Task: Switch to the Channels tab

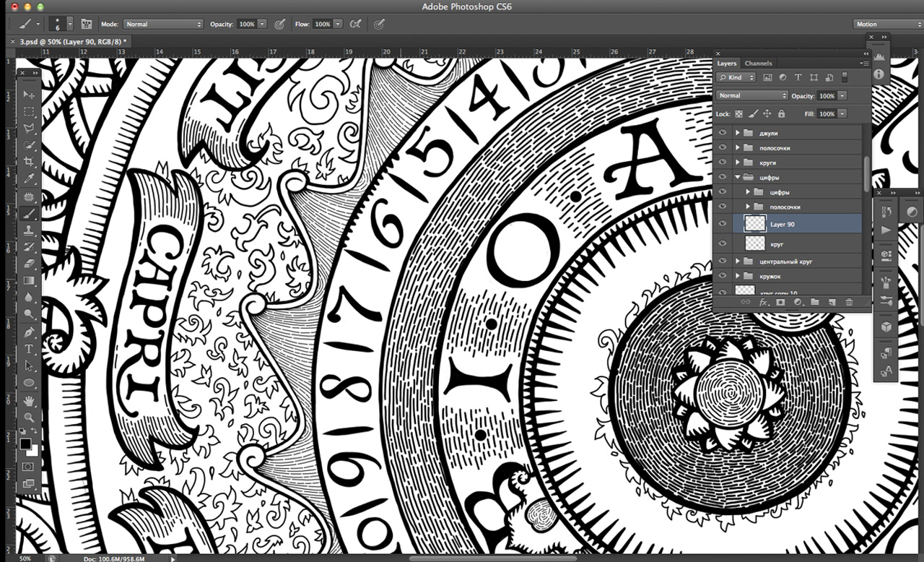Action: (759, 63)
